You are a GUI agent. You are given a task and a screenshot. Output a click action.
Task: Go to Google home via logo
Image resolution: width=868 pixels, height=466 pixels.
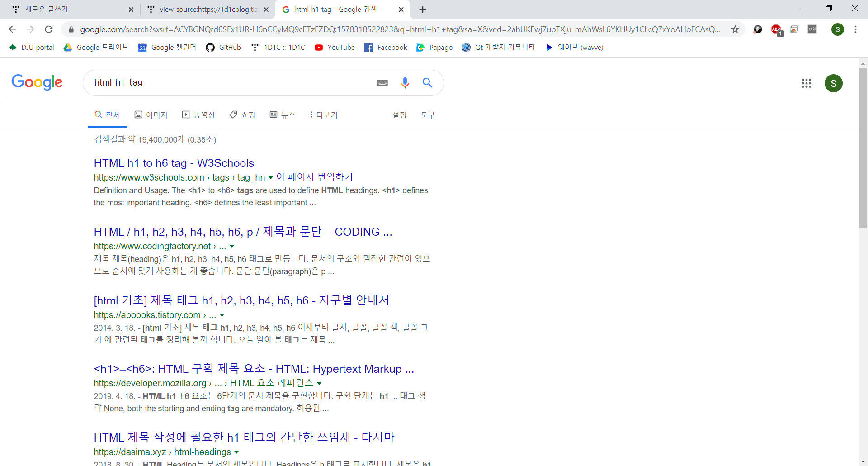point(37,82)
